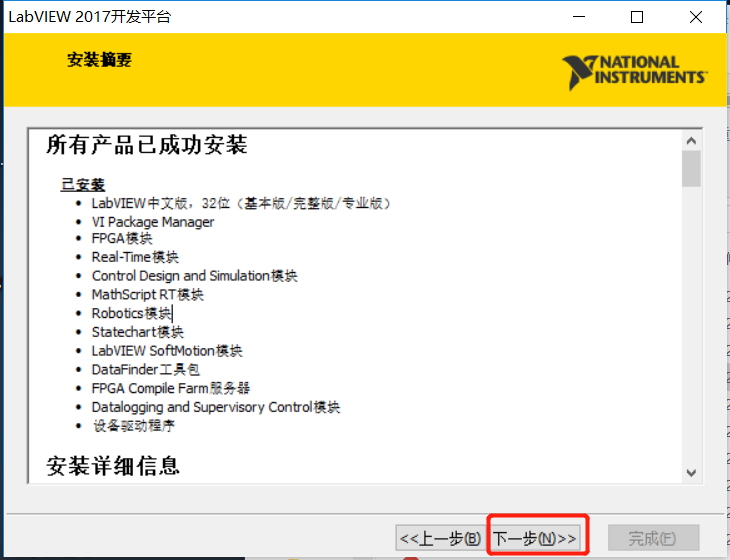Select the Robotics模块 entry
The height and width of the screenshot is (560, 730).
pyautogui.click(x=132, y=313)
